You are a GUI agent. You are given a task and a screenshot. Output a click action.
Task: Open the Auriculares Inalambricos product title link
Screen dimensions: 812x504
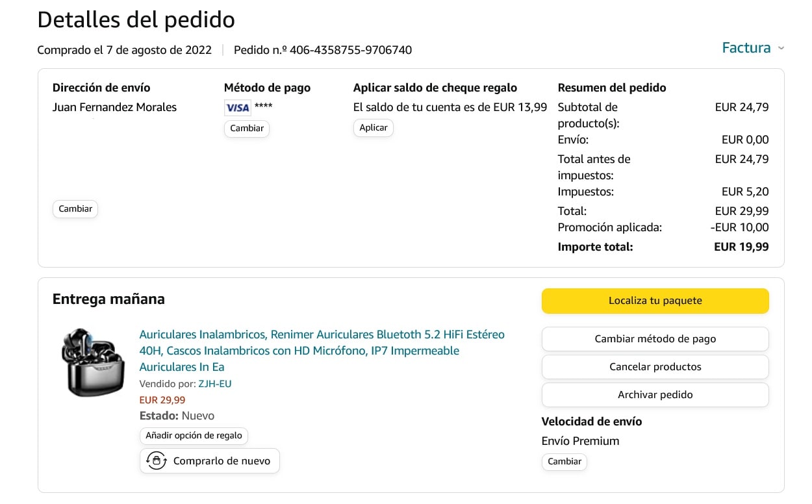322,351
